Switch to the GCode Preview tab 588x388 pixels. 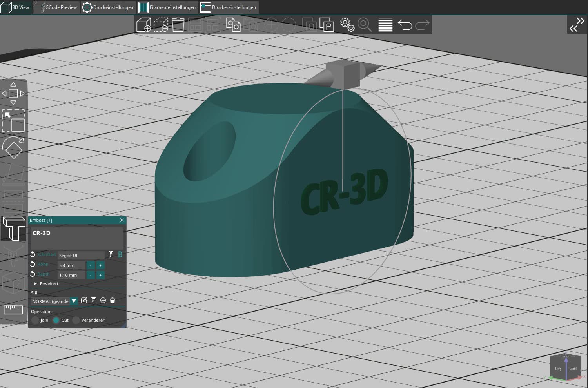coord(56,7)
